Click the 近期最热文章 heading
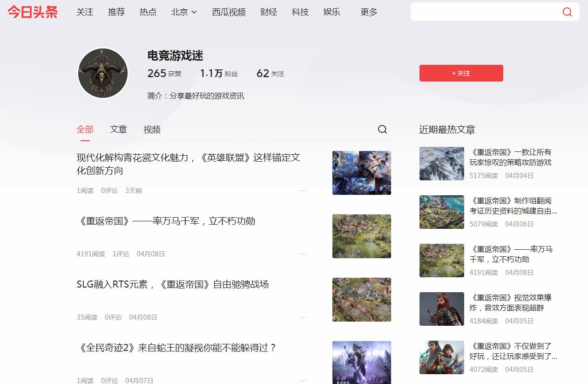 pos(447,130)
